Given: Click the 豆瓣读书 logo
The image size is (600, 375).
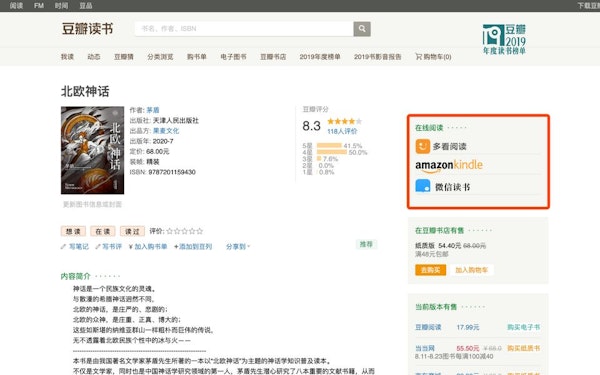Looking at the screenshot, I should tap(88, 29).
